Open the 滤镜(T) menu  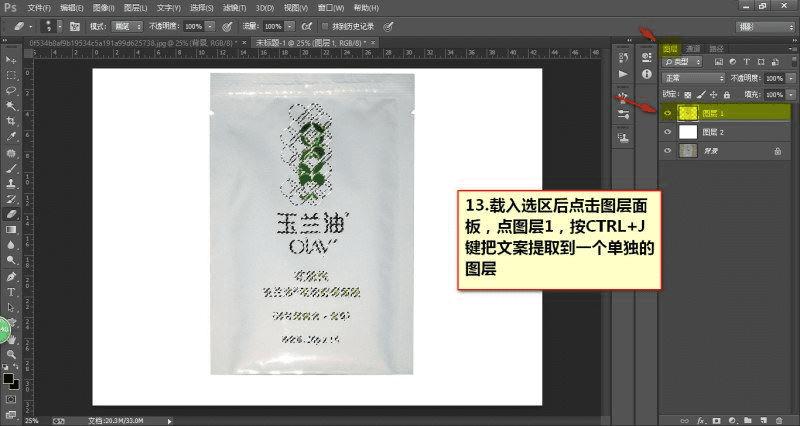[x=234, y=8]
